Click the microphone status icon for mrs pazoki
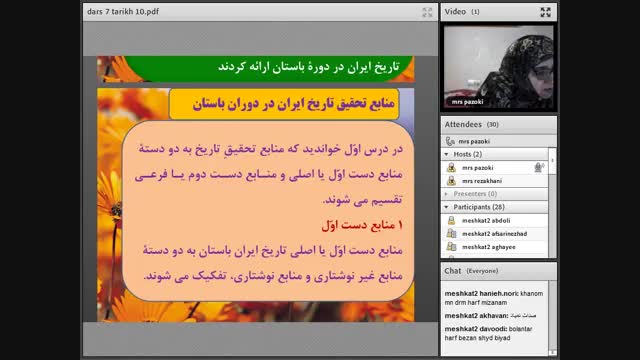Screen dimensions: 640x360 (539, 167)
